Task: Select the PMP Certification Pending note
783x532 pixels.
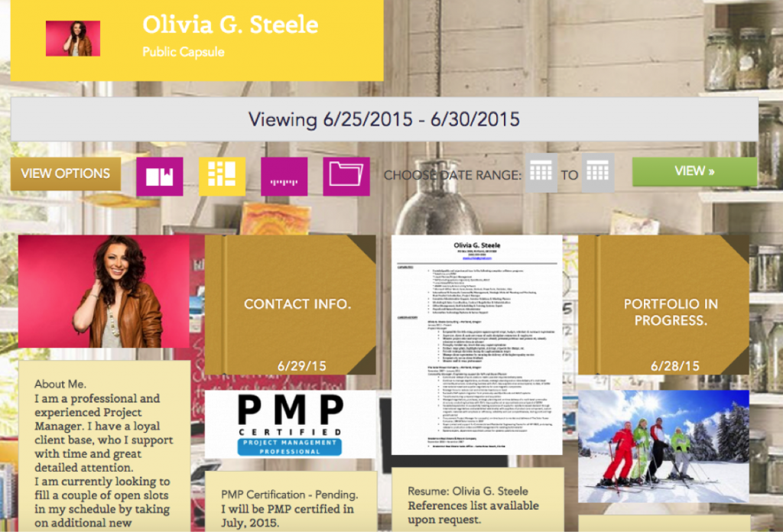Action: coord(290,504)
